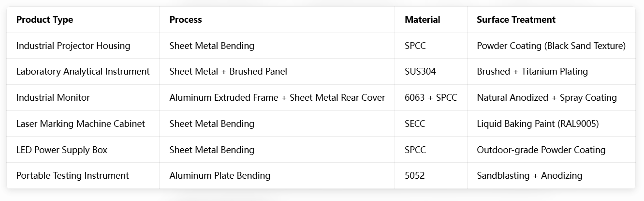This screenshot has width=644, height=201.
Task: Select the SECC material cell
Action: 415,124
